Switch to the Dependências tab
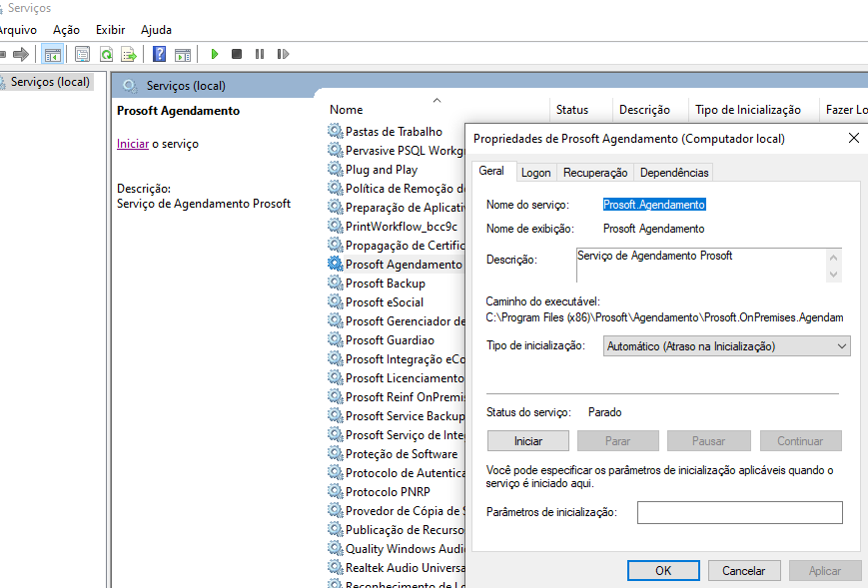 [x=673, y=173]
